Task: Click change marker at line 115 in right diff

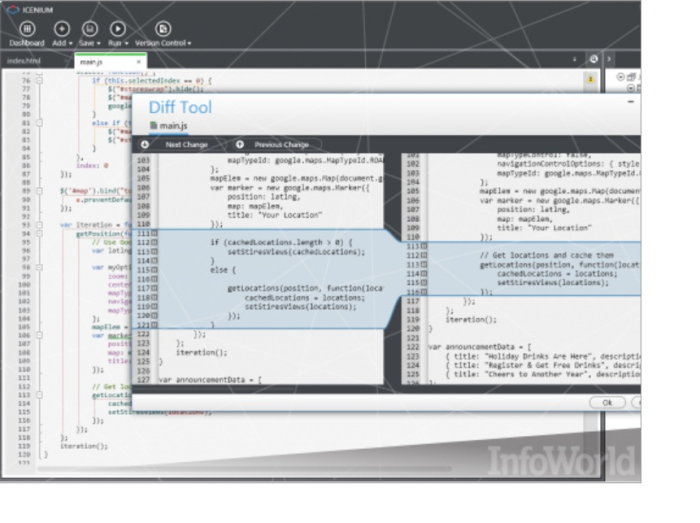Action: [424, 282]
